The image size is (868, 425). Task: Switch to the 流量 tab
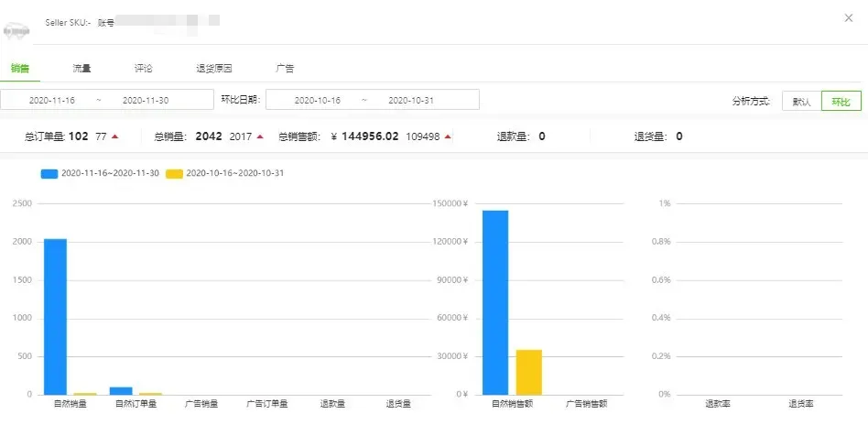click(x=82, y=69)
